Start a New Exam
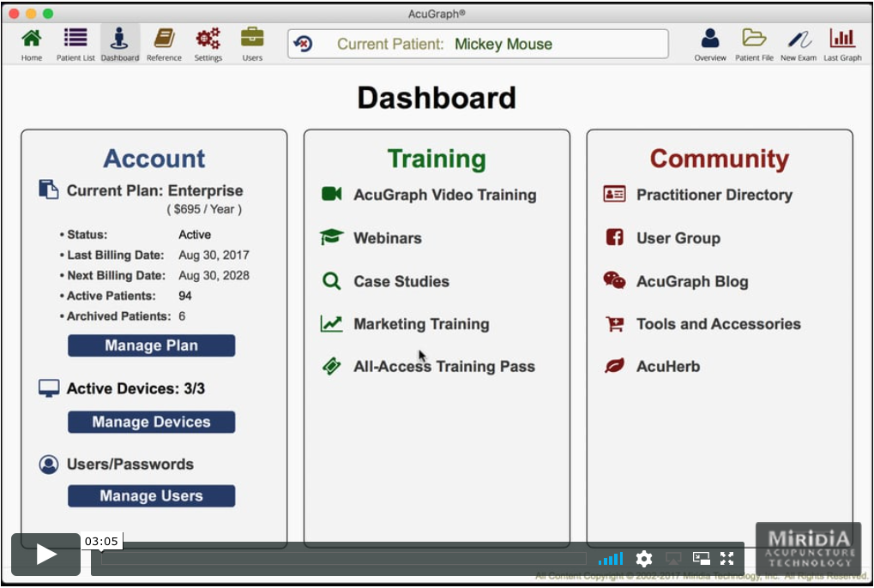The width and height of the screenshot is (874, 588). (x=799, y=44)
